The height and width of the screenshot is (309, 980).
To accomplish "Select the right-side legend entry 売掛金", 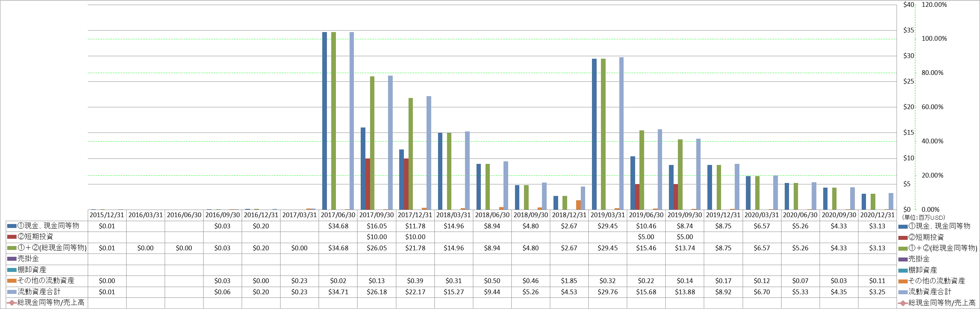I will tap(914, 259).
